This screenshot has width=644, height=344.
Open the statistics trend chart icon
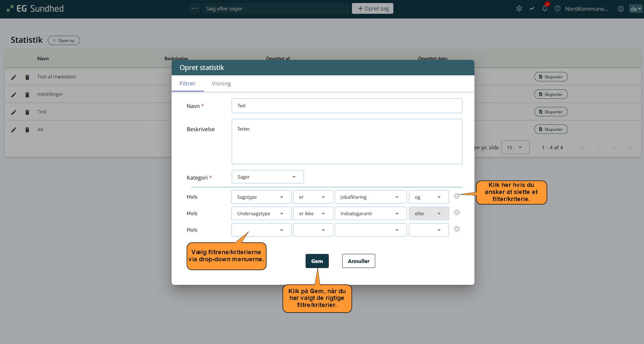click(532, 9)
